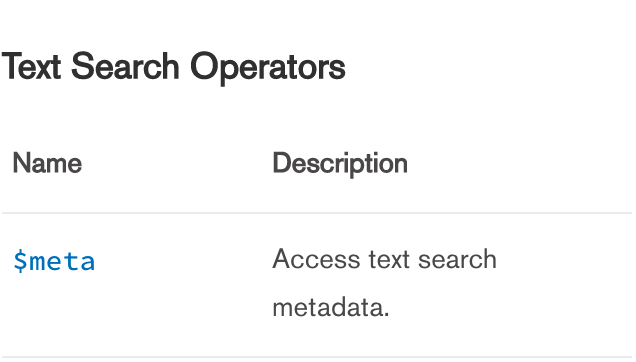Click the 'Access text search' description line
Image resolution: width=636 pixels, height=362 pixels.
coord(385,259)
